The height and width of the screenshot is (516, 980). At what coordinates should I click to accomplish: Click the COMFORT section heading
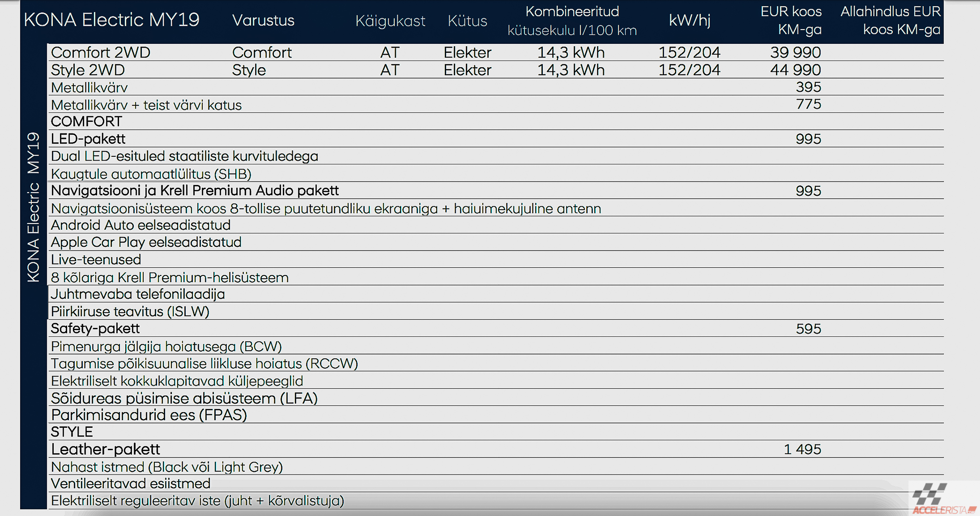tap(86, 121)
